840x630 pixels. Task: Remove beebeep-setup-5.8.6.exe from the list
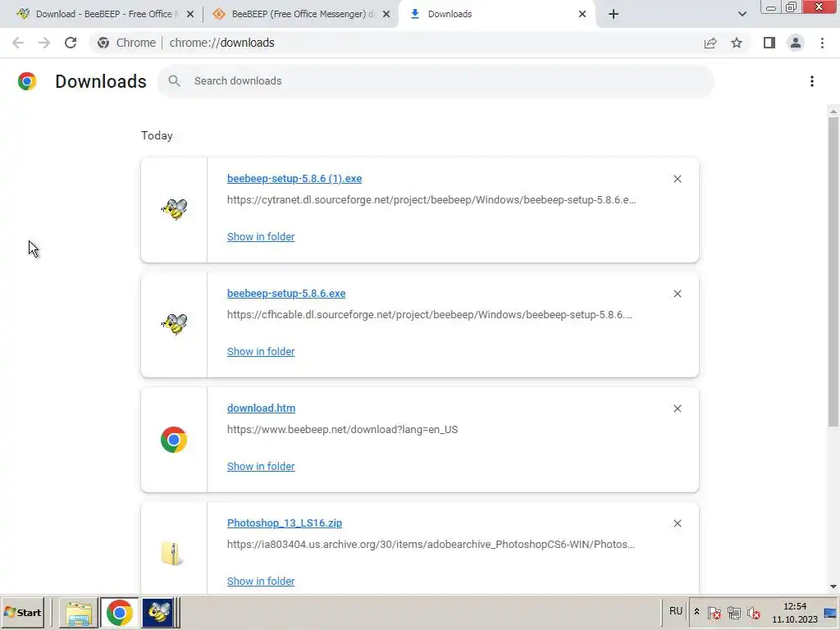(x=677, y=294)
